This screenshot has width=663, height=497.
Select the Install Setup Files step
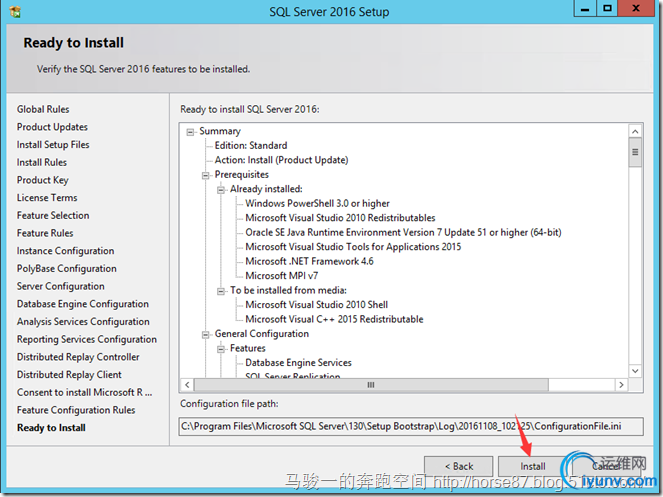tap(53, 145)
